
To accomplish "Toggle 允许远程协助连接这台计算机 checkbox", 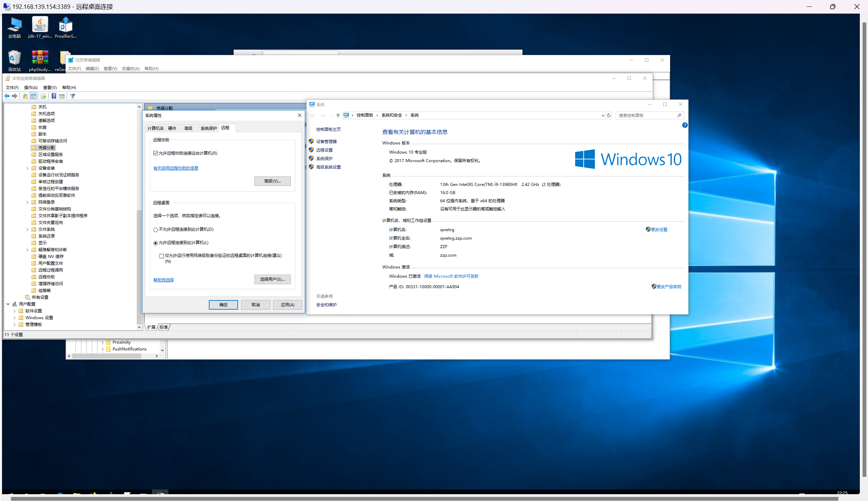I will 156,153.
